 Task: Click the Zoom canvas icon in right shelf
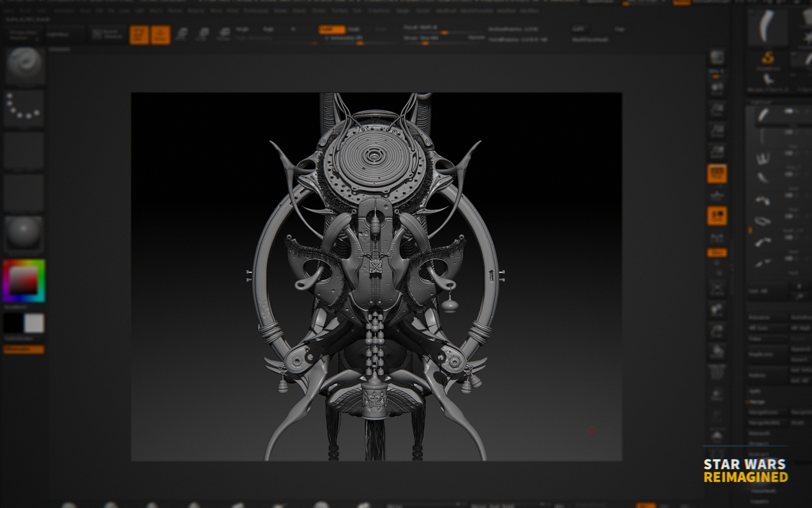[x=717, y=109]
